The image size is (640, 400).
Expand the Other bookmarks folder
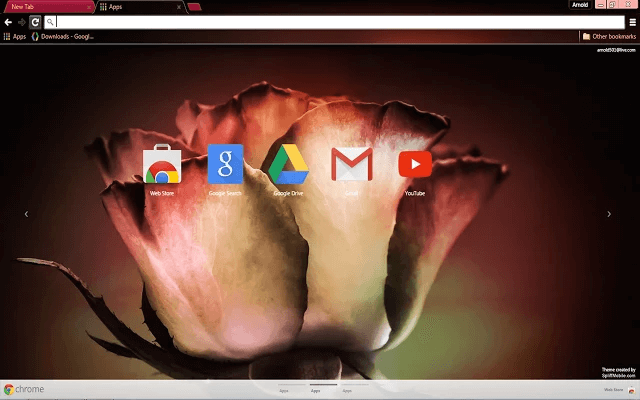tap(609, 37)
